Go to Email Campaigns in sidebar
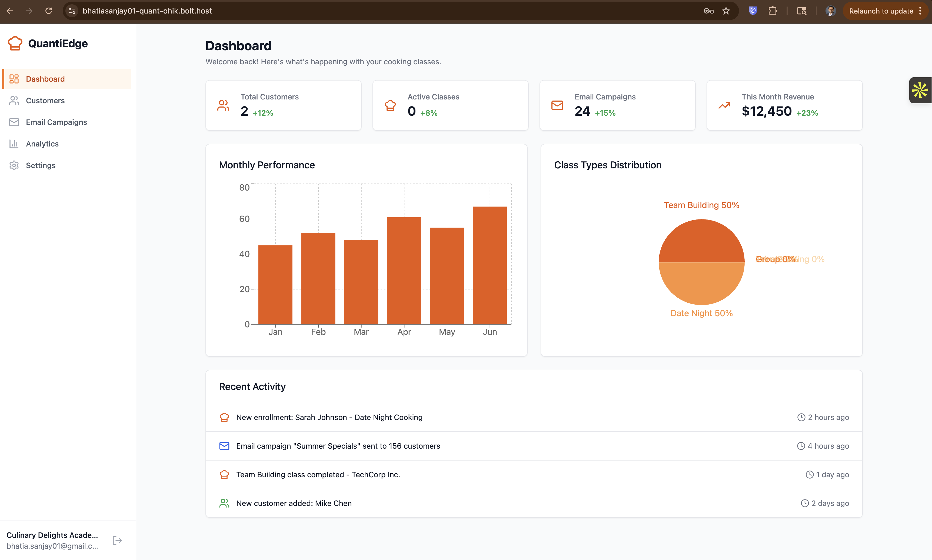The height and width of the screenshot is (560, 932). point(56,122)
